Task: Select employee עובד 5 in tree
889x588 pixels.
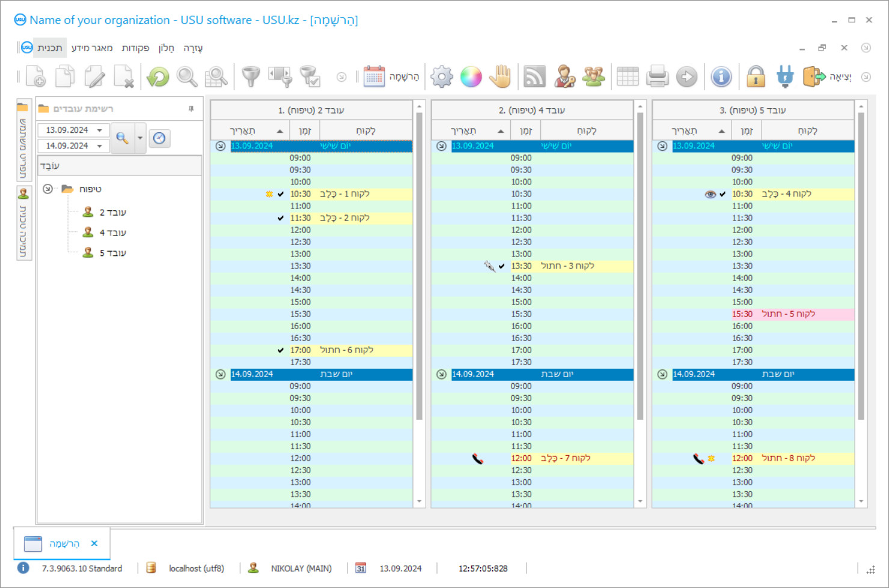Action: tap(105, 253)
